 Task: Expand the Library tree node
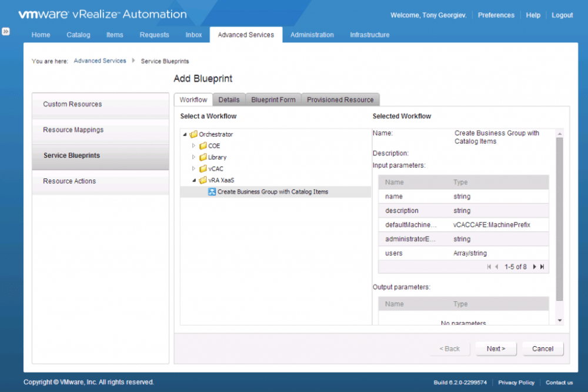point(194,157)
